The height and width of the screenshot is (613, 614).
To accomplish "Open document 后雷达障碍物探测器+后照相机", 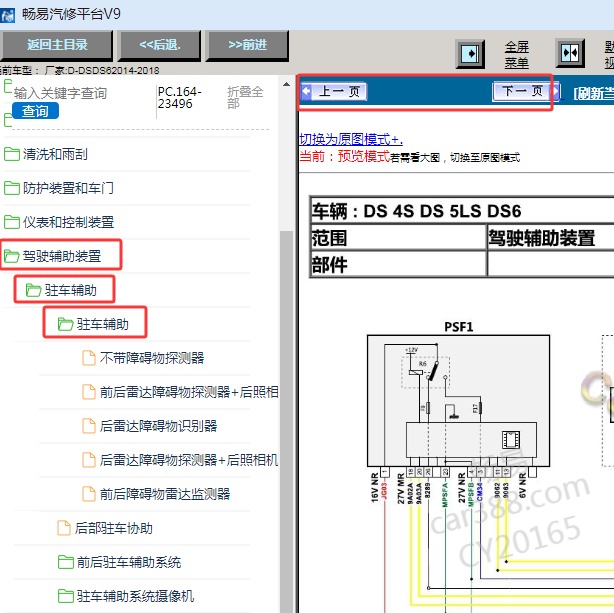I will click(x=189, y=460).
